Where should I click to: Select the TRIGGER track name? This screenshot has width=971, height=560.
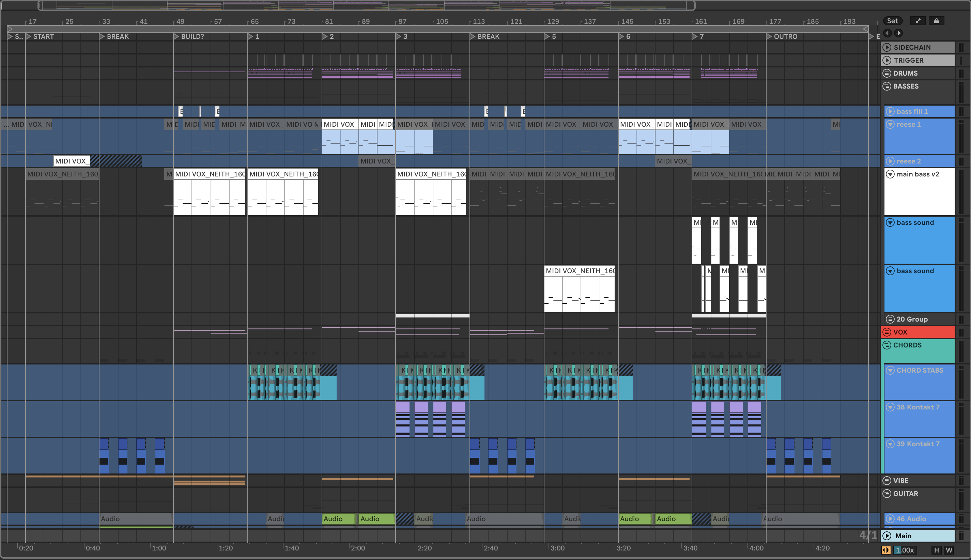[x=908, y=60]
